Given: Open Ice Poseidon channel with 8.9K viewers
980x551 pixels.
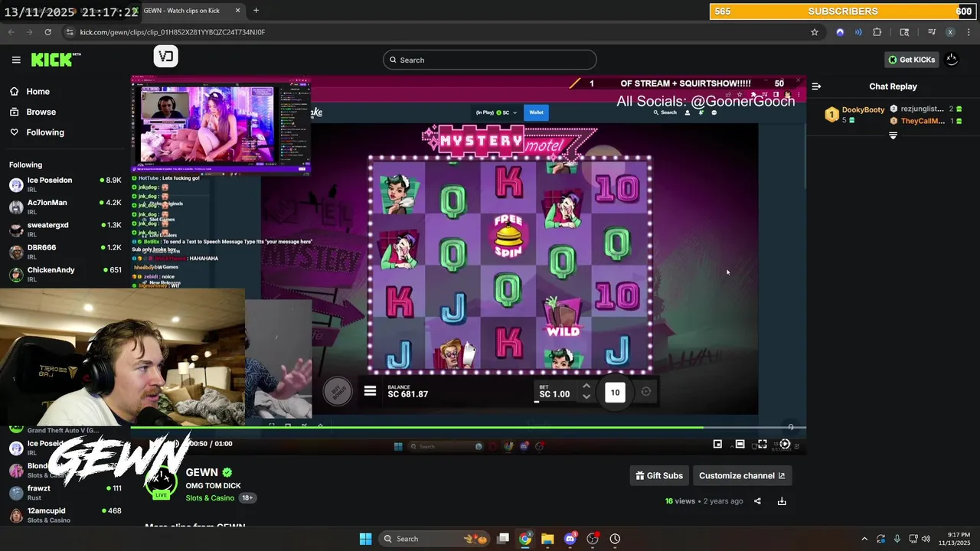Looking at the screenshot, I should pos(65,184).
